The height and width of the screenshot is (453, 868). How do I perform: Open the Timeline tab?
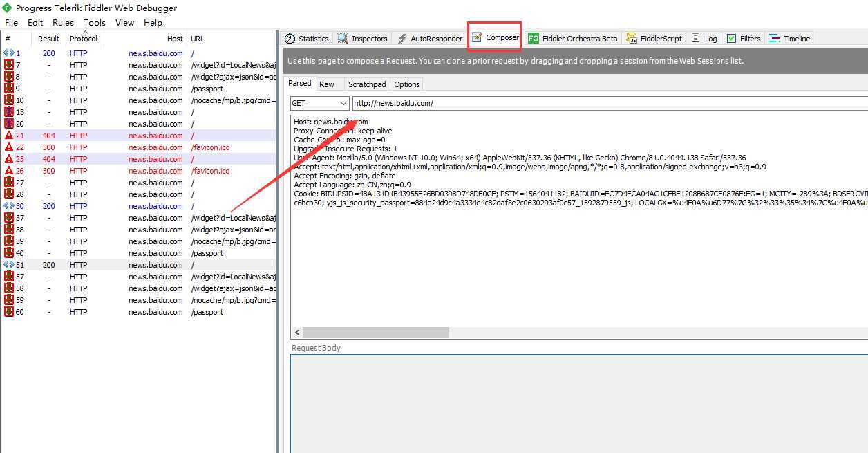click(x=790, y=39)
